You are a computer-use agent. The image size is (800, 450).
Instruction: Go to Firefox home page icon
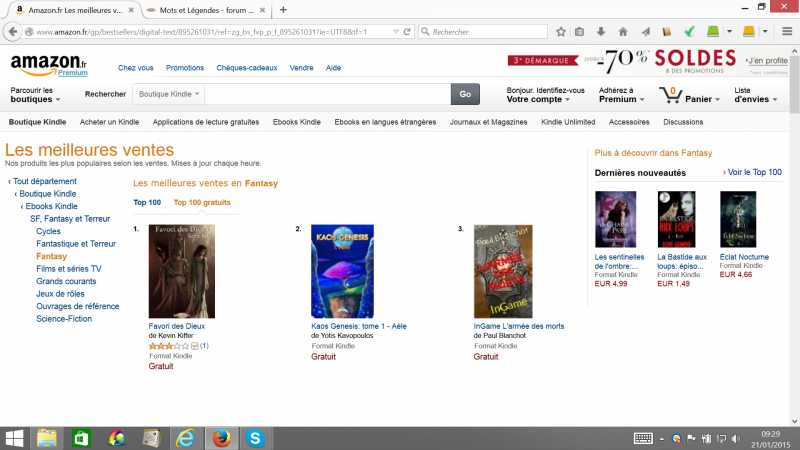(x=623, y=32)
